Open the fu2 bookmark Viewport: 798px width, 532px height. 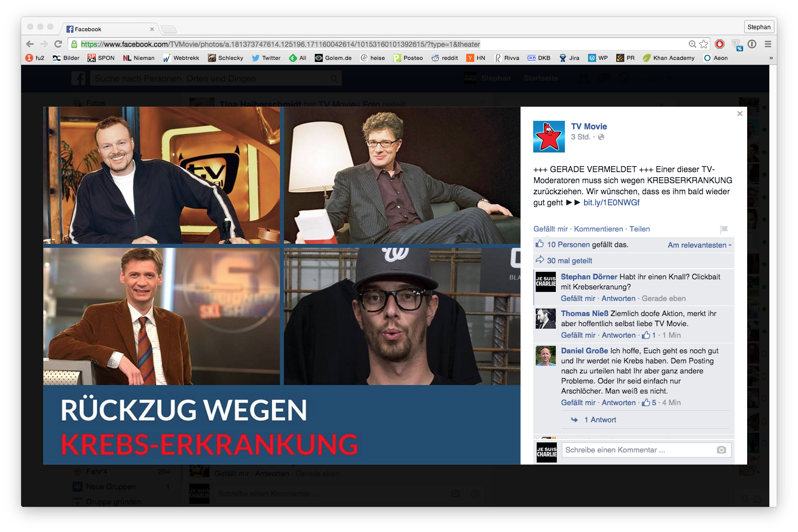tap(35, 58)
